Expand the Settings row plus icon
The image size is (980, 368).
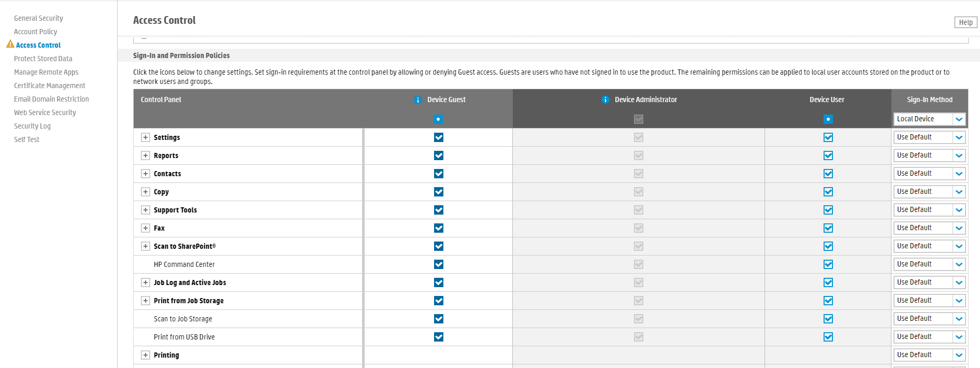(146, 137)
